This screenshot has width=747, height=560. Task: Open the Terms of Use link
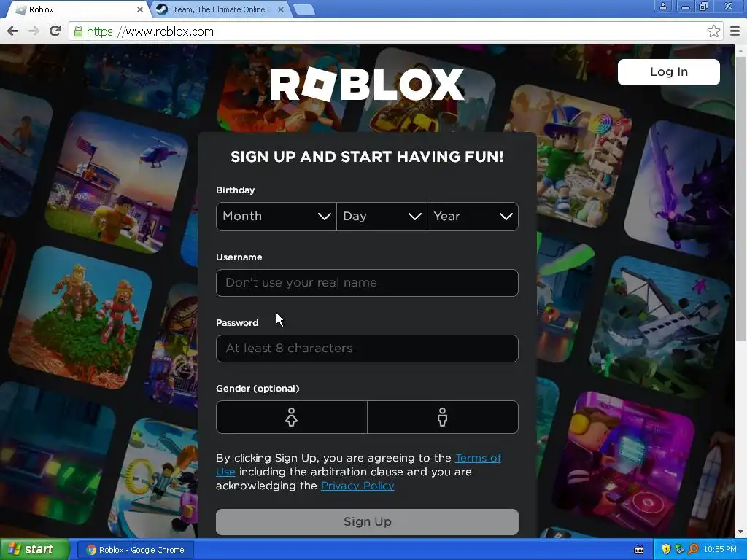click(479, 458)
